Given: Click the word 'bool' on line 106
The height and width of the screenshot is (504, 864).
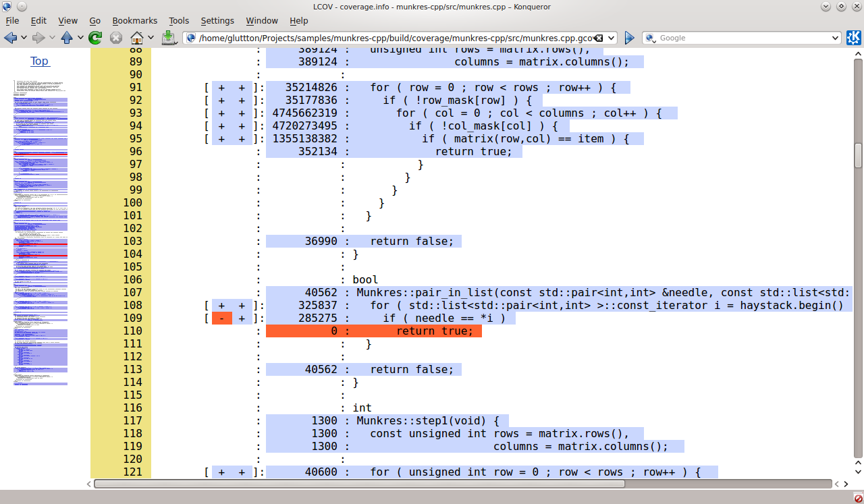Looking at the screenshot, I should [x=365, y=279].
